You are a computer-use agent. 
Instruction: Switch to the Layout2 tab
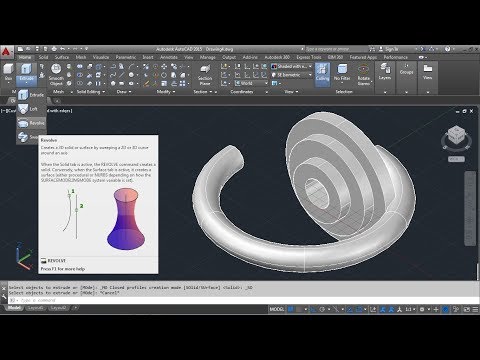click(x=58, y=308)
